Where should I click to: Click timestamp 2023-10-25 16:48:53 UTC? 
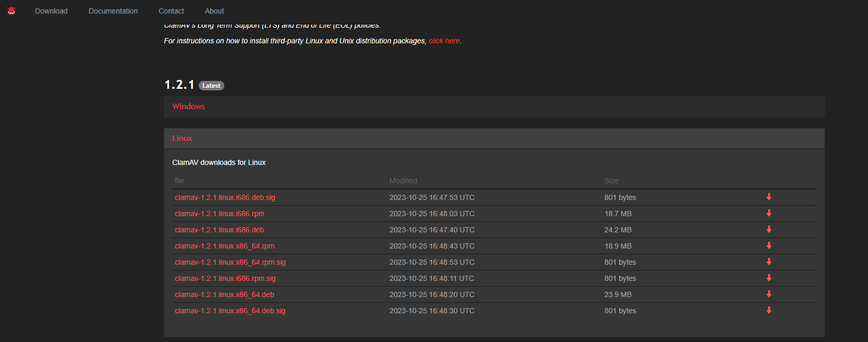pyautogui.click(x=432, y=262)
